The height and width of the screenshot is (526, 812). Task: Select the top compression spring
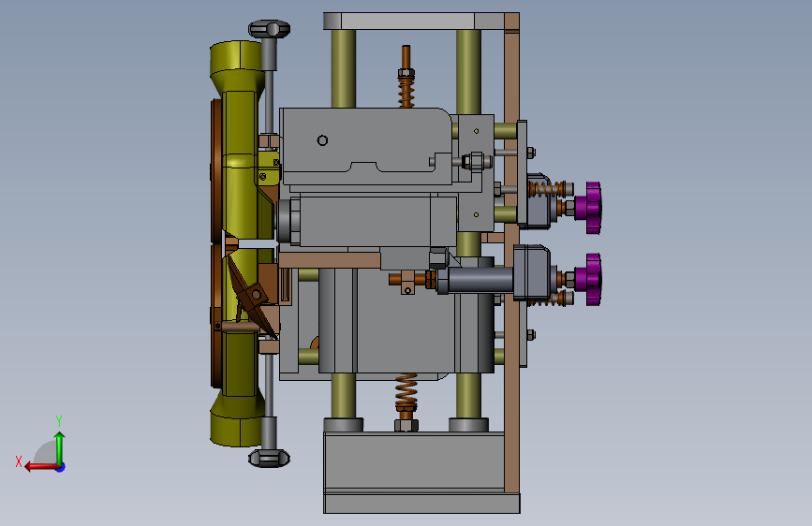click(x=406, y=92)
